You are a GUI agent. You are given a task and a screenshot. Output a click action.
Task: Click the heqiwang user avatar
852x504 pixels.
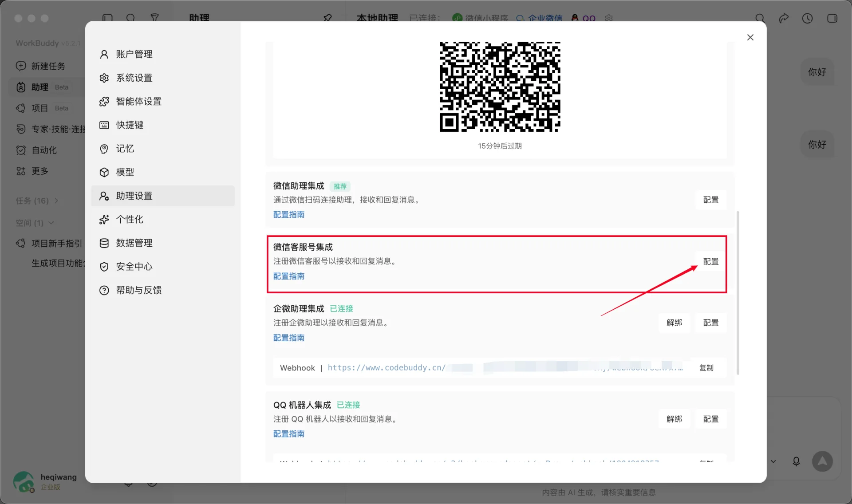point(24,482)
